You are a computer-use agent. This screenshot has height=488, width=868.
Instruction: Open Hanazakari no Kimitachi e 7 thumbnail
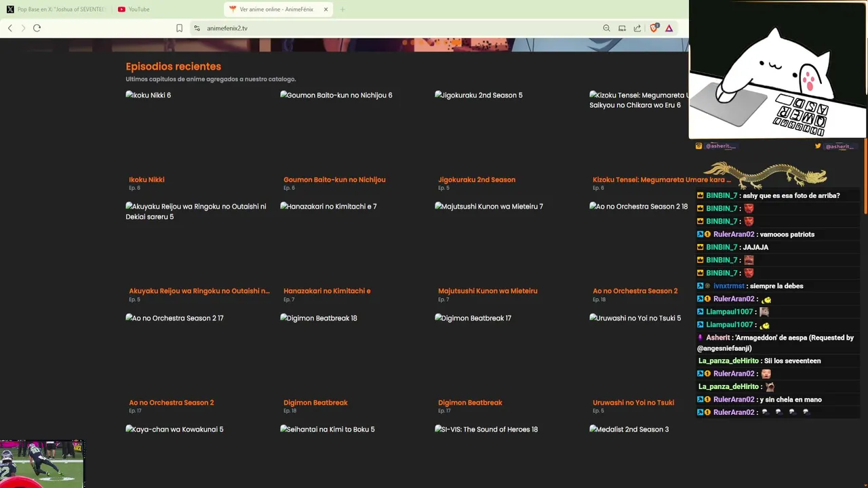[x=353, y=241]
